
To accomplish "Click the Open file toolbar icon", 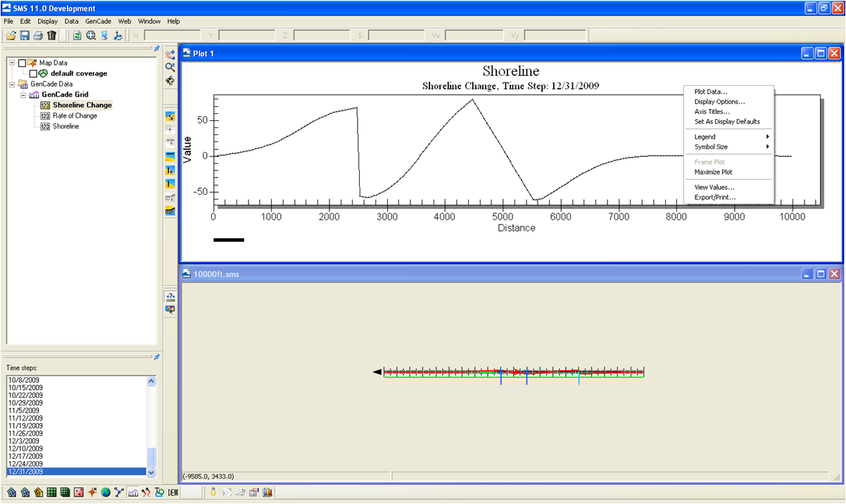I will coord(11,35).
